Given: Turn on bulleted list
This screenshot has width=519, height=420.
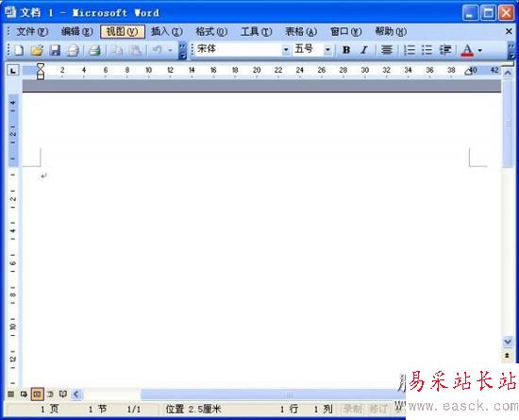Looking at the screenshot, I should (x=427, y=50).
